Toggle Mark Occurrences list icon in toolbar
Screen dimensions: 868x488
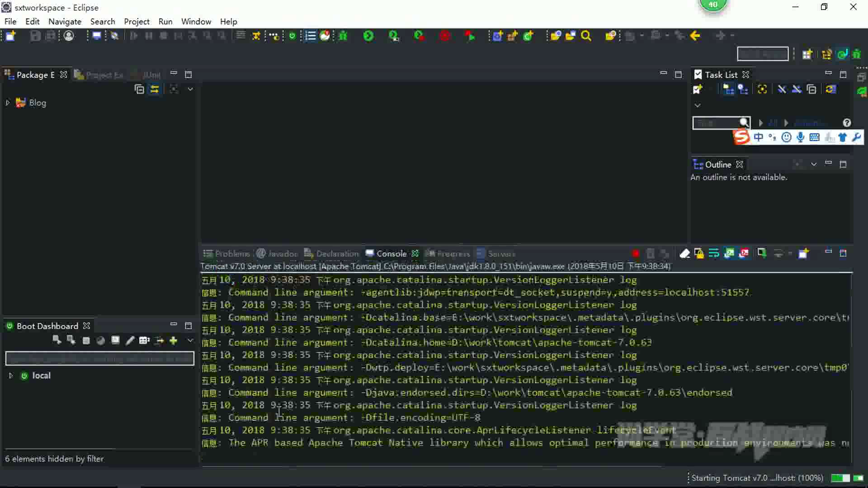coord(311,36)
